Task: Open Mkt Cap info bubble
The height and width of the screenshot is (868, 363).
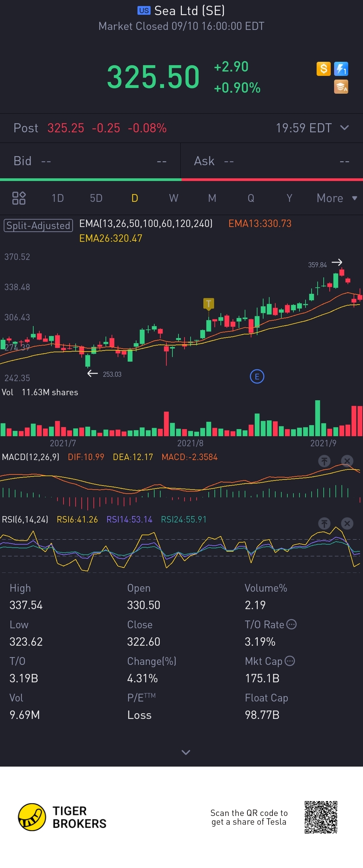Action: [x=290, y=661]
